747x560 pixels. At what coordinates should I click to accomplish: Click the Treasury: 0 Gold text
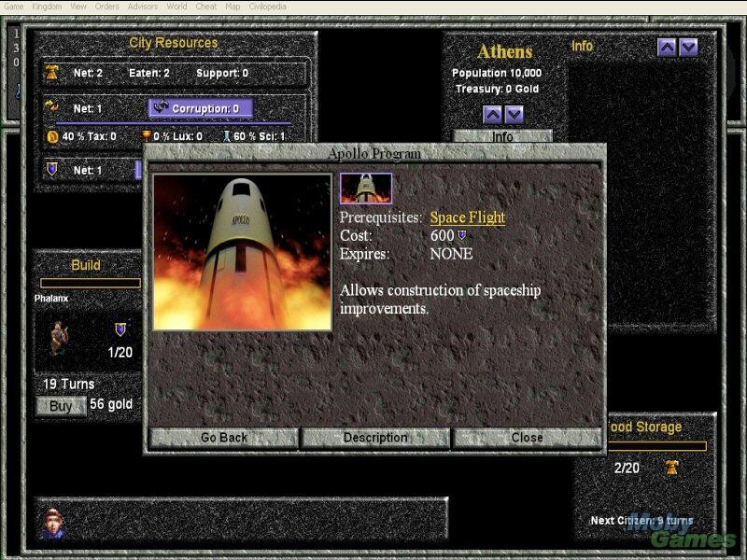click(x=497, y=89)
